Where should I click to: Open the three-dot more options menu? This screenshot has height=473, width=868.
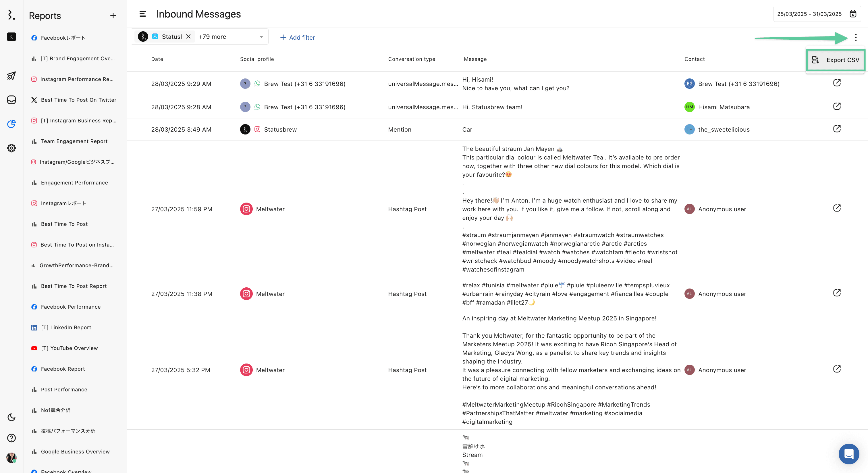[856, 37]
